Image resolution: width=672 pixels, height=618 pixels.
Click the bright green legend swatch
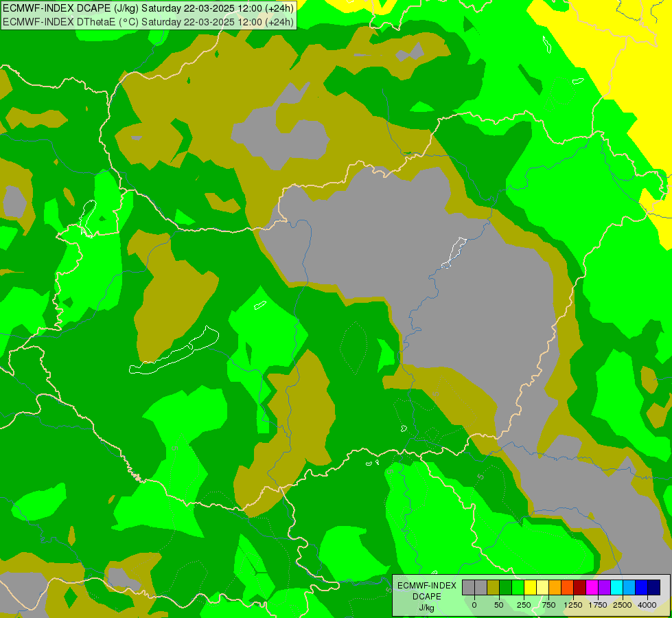pyautogui.click(x=518, y=588)
